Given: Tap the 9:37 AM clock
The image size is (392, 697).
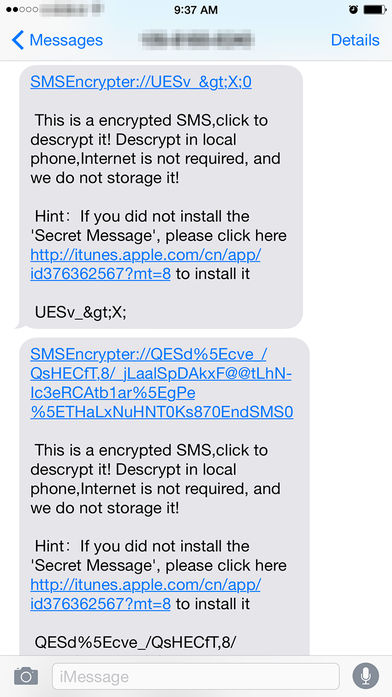Looking at the screenshot, I should point(196,9).
